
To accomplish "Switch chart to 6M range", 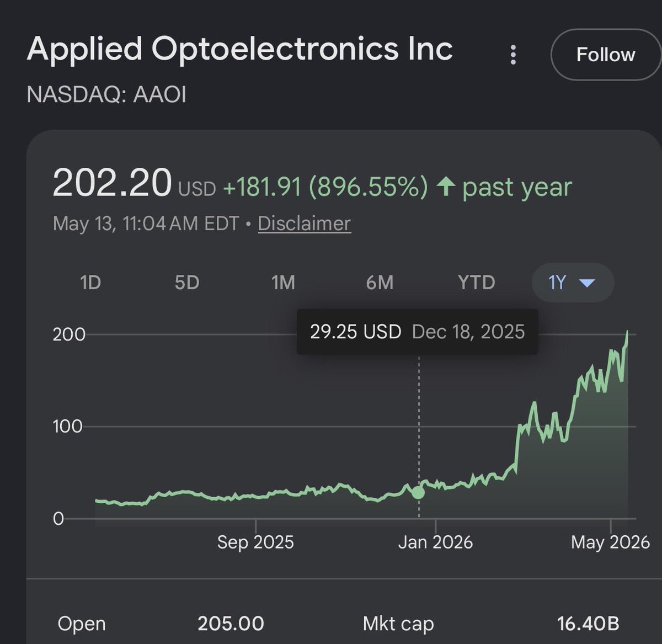I will tap(380, 283).
